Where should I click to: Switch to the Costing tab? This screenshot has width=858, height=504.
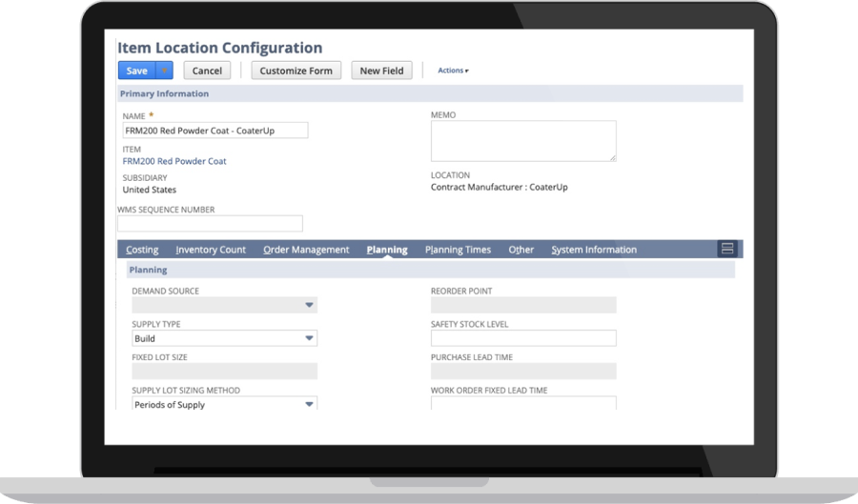point(142,250)
